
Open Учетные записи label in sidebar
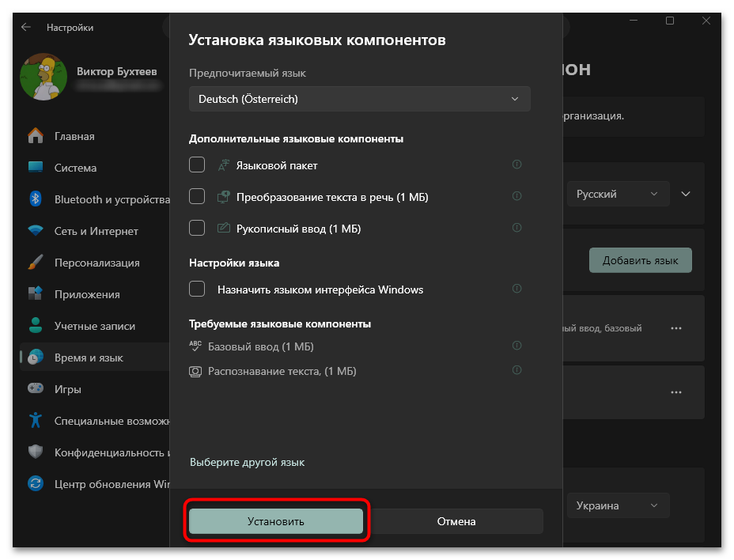pos(95,326)
